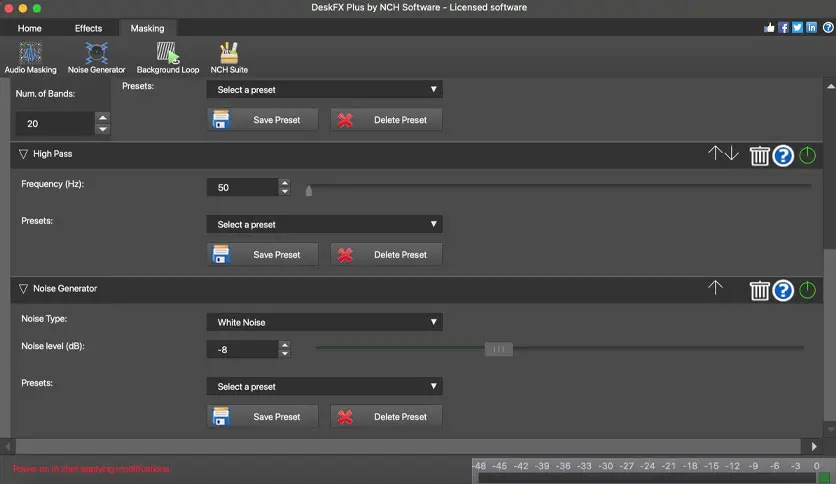Screen dimensions: 836x484
Task: Click the 'Power on to start applying modifications' message
Action: click(92, 469)
